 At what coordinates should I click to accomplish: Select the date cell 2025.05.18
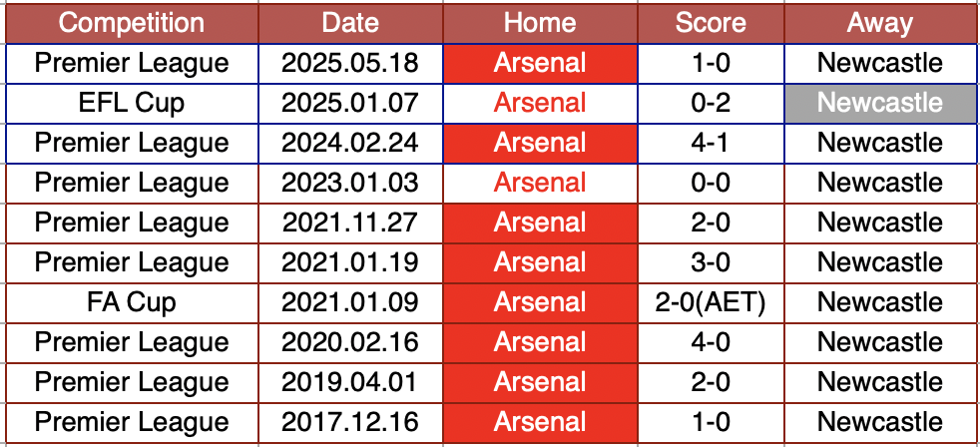[x=350, y=64]
